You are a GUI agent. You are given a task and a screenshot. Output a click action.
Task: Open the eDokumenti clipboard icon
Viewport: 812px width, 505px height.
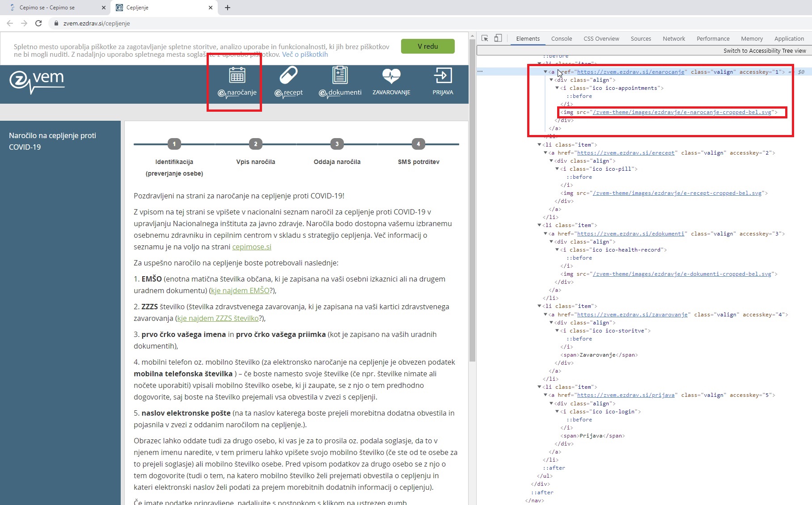tap(340, 75)
